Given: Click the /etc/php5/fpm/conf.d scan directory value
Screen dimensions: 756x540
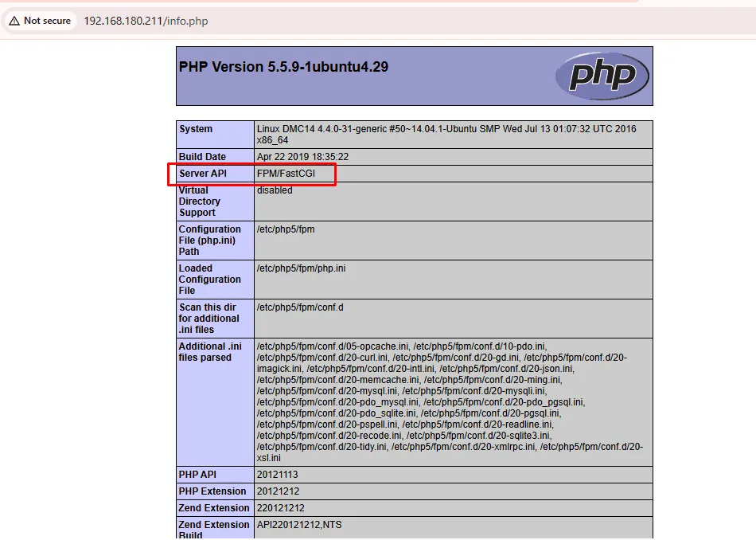Looking at the screenshot, I should [300, 307].
